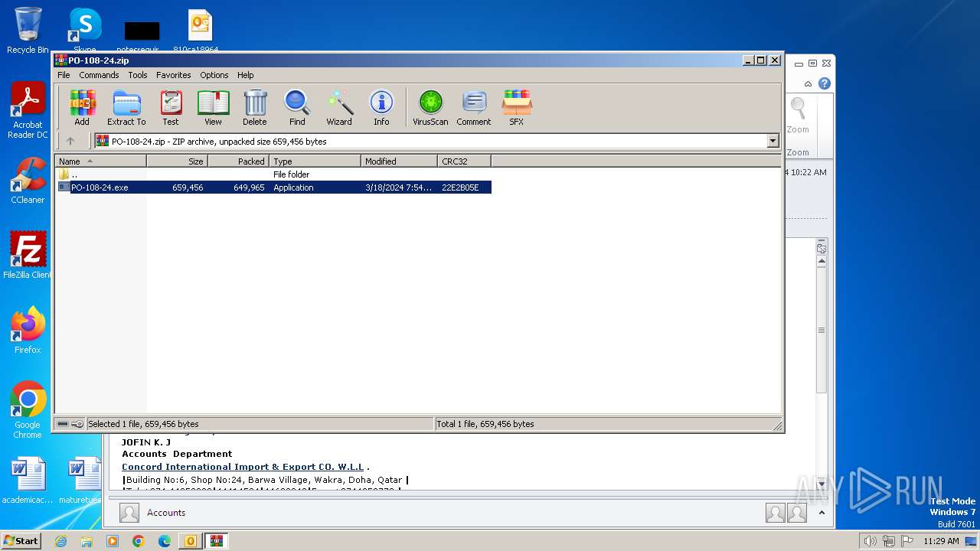Screen dimensions: 980x551
Task: Run the Test archive tool
Action: pyautogui.click(x=171, y=108)
